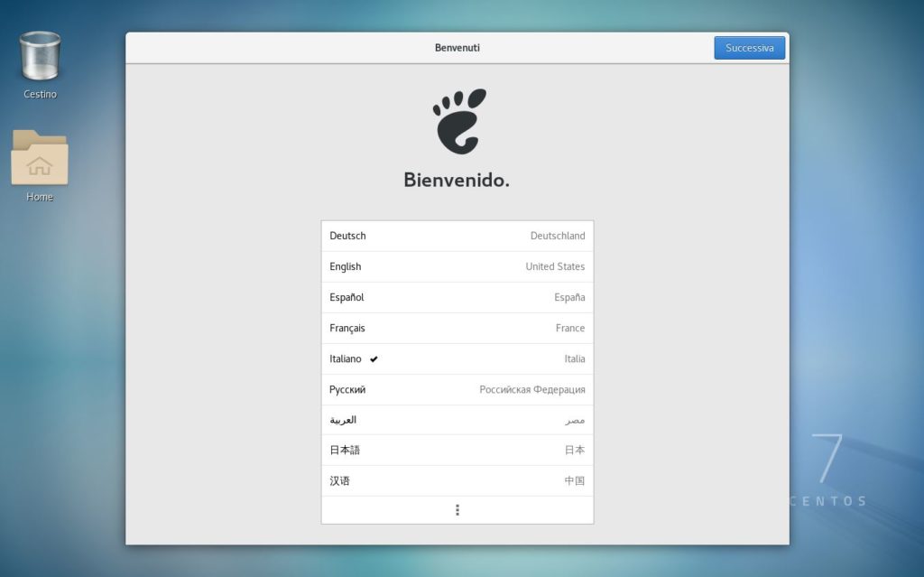Select Deutsch language row

click(457, 236)
